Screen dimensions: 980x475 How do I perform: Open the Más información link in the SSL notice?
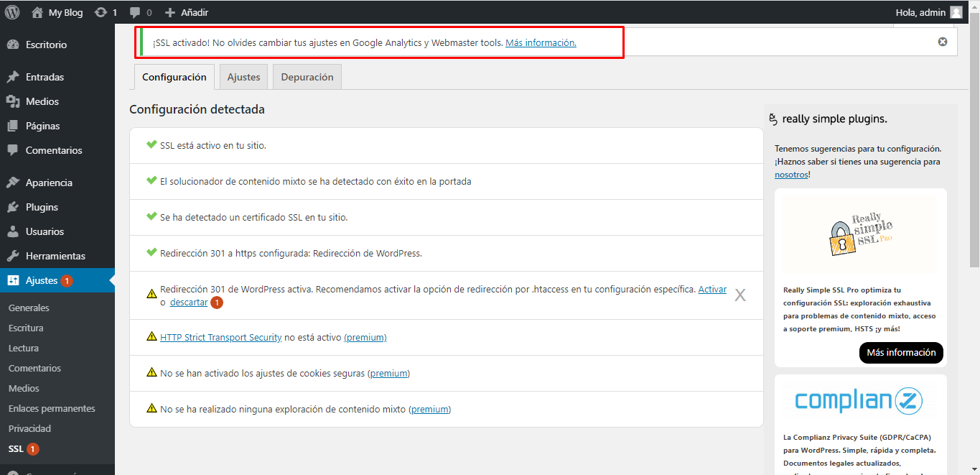(541, 42)
